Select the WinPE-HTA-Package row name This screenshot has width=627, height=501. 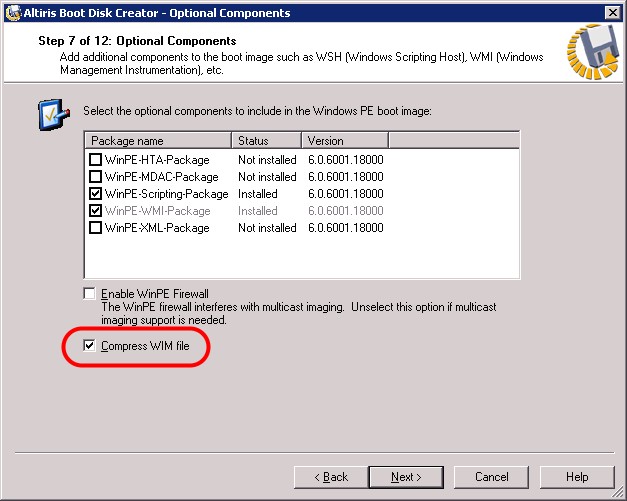(157, 160)
